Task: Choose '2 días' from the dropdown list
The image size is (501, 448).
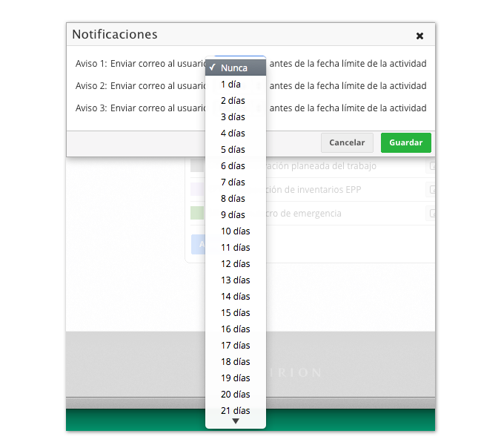Action: click(236, 100)
